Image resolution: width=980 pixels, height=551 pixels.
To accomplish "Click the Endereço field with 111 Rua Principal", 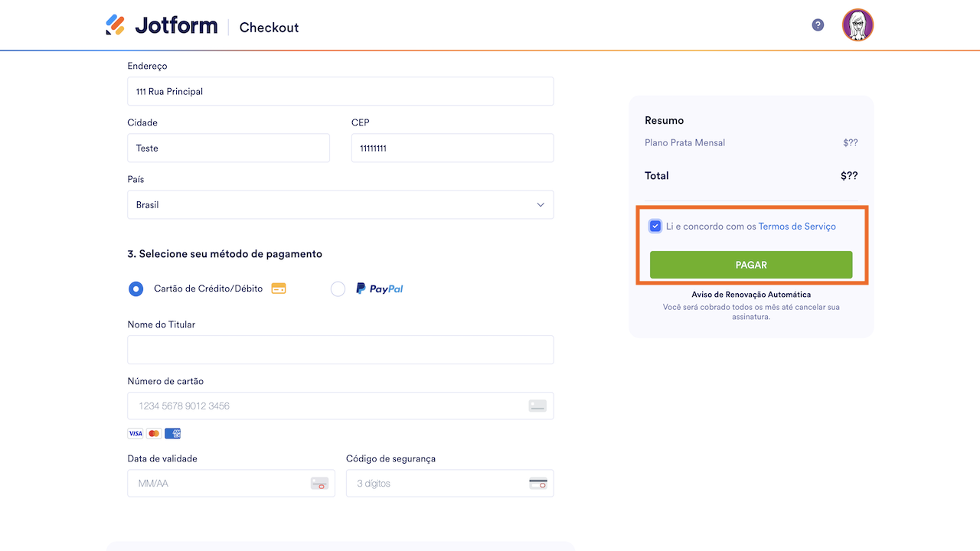I will [340, 91].
